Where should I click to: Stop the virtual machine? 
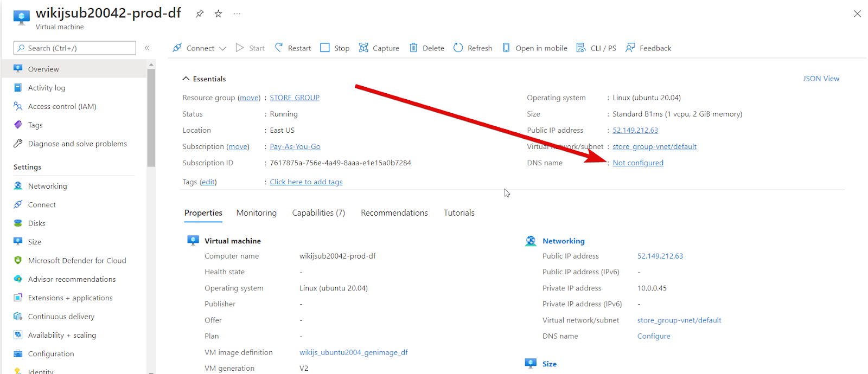coord(335,48)
